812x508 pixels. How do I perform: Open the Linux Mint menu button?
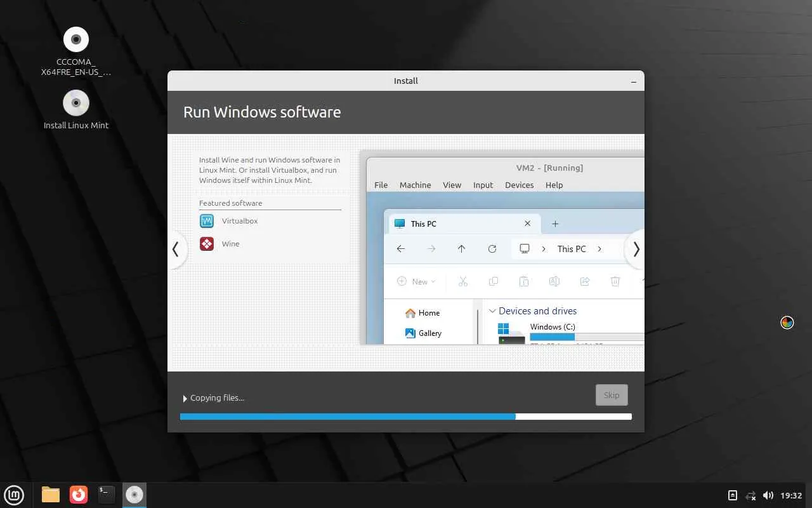pyautogui.click(x=14, y=495)
